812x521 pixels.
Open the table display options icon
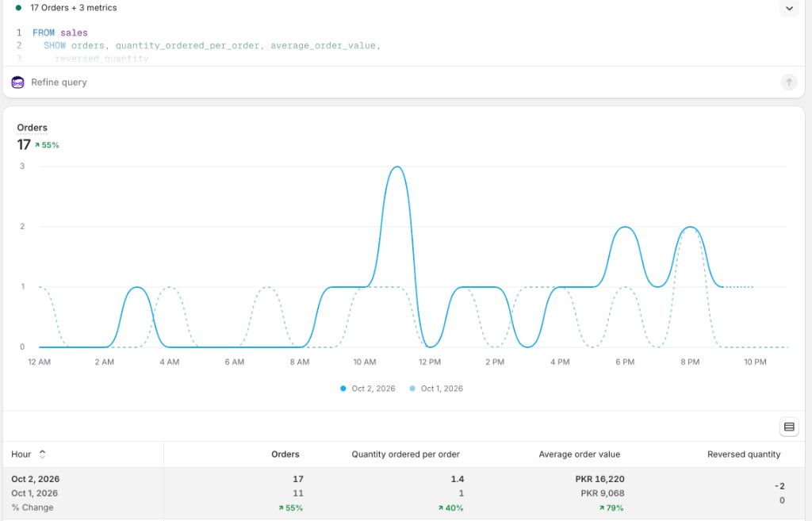(x=789, y=427)
